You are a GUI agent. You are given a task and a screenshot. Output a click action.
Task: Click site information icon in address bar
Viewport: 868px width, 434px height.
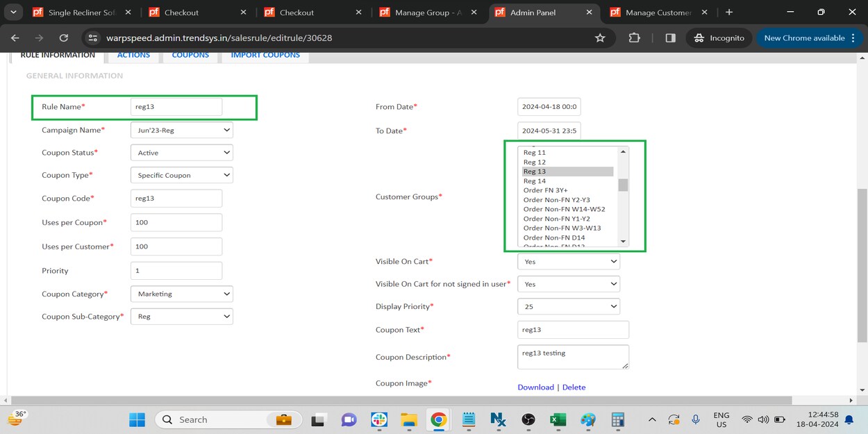click(93, 38)
